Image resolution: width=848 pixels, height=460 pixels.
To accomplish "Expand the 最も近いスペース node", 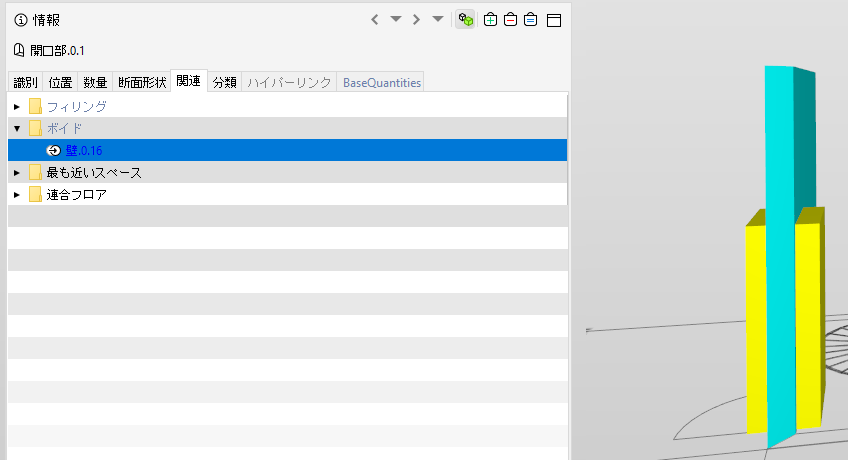I will tap(17, 173).
